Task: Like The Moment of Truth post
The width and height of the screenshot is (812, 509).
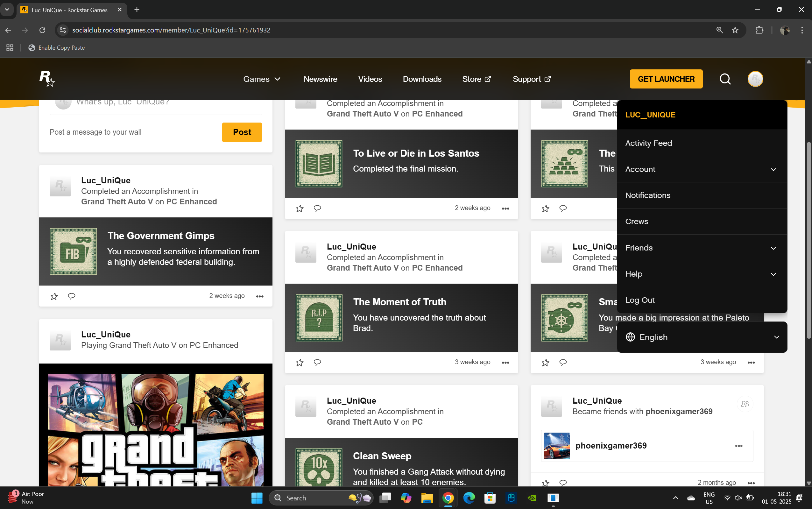Action: [300, 363]
